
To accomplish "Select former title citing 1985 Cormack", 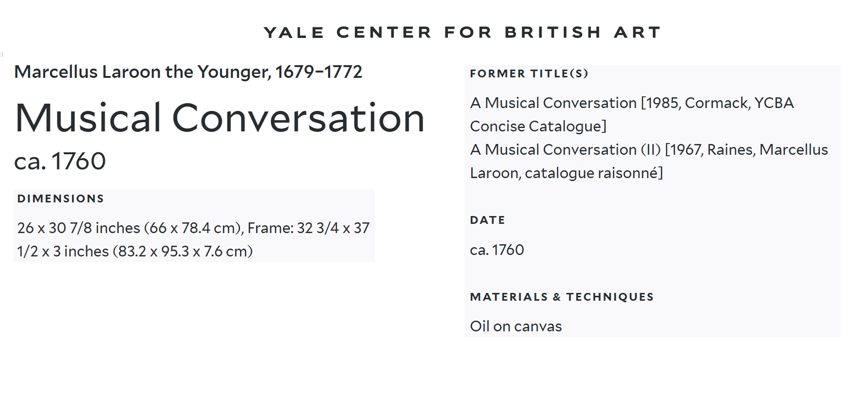I will pyautogui.click(x=631, y=103).
